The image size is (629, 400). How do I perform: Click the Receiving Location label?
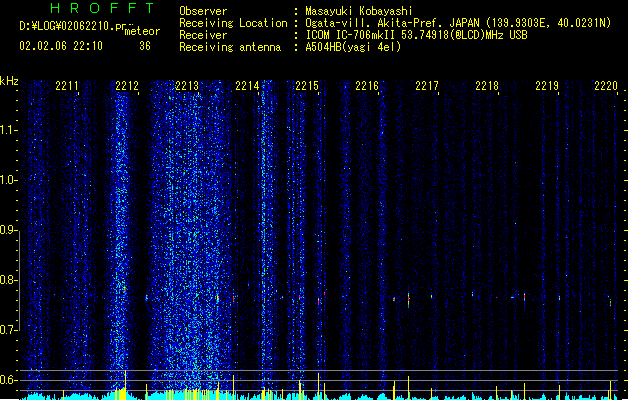[x=233, y=23]
